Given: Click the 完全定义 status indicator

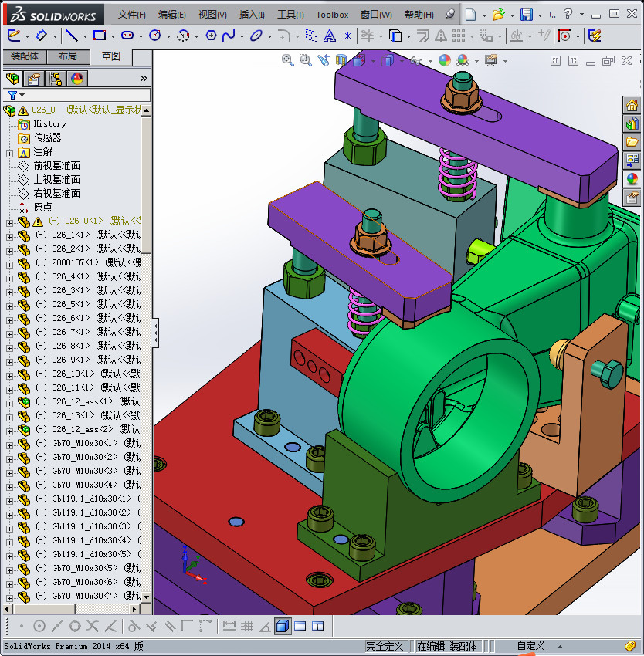Looking at the screenshot, I should point(384,645).
